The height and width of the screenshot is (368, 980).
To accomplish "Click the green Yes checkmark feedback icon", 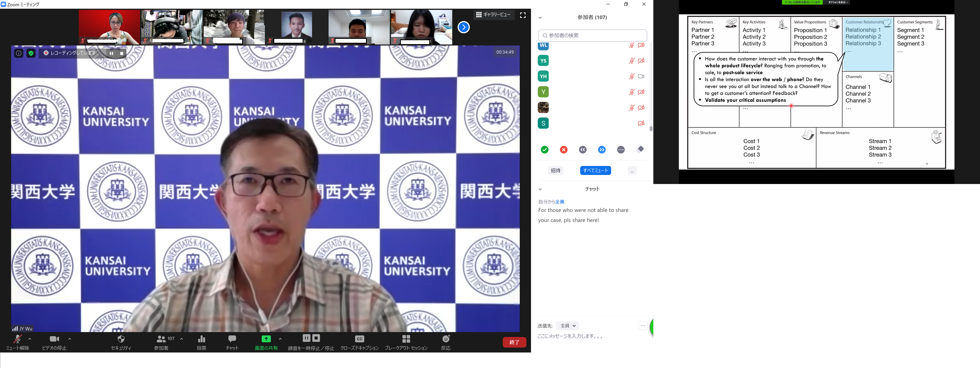I will (545, 150).
